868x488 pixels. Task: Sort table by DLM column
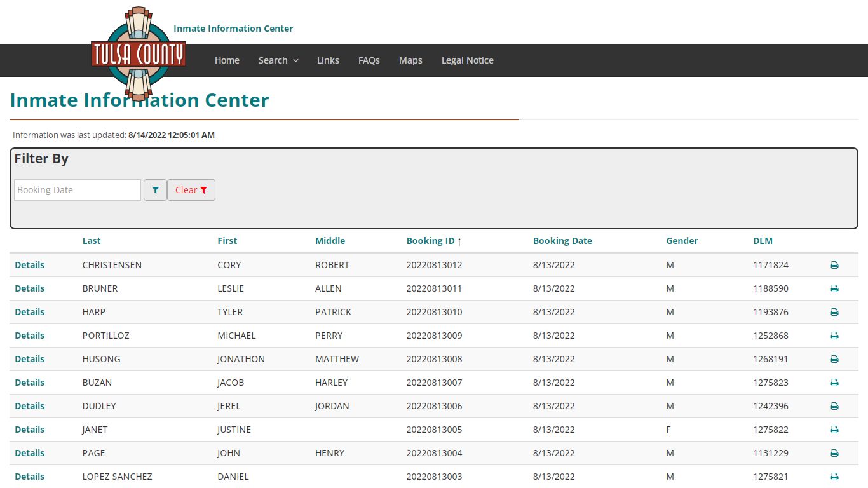coord(763,241)
